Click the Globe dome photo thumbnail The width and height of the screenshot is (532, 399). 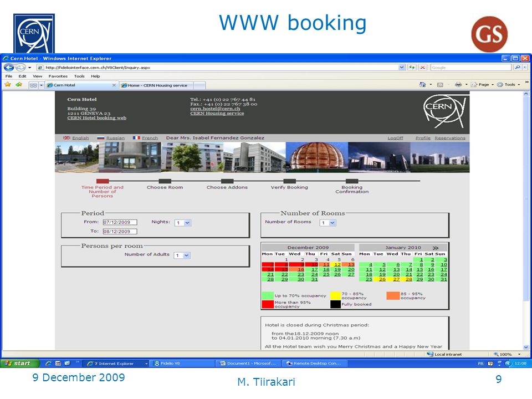pos(317,157)
